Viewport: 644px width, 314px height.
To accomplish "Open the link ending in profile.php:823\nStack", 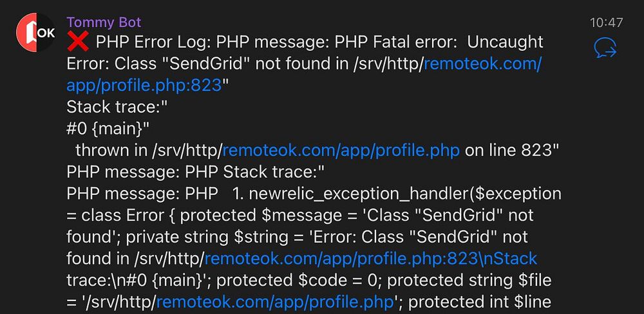I will coord(371,259).
